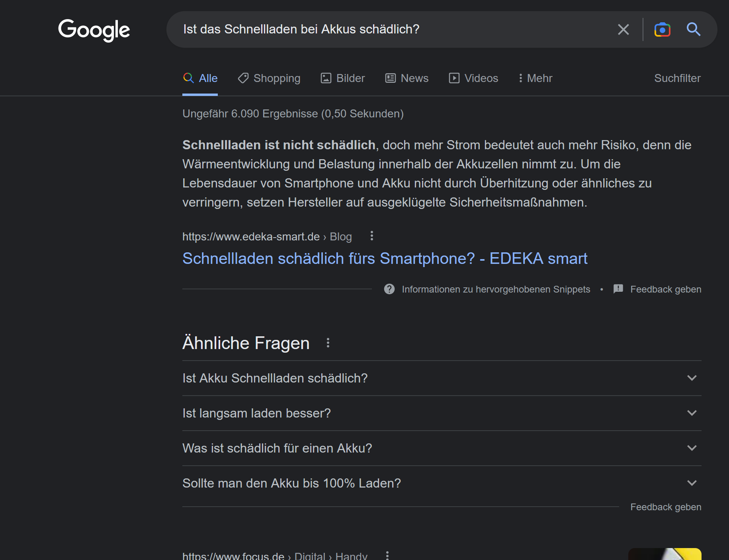Viewport: 729px width, 560px height.
Task: Click Feedback geben below Ähnliche Fragen
Action: pyautogui.click(x=666, y=507)
